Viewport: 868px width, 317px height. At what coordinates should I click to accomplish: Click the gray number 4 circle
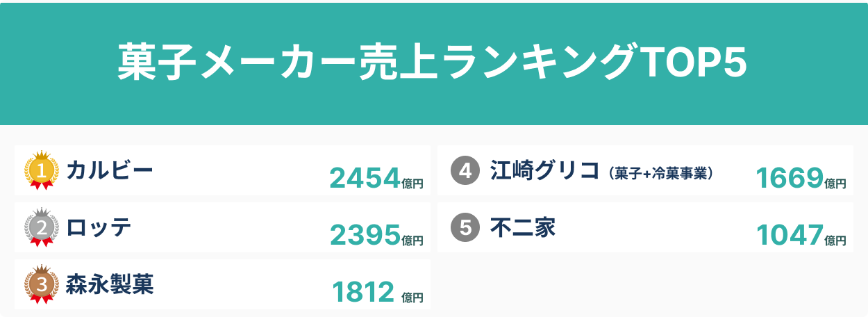click(465, 171)
